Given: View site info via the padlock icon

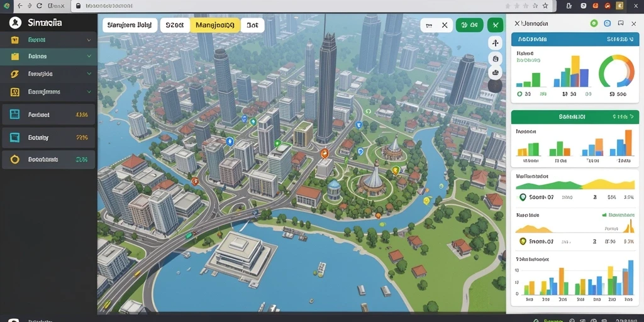Looking at the screenshot, I should click(x=79, y=6).
